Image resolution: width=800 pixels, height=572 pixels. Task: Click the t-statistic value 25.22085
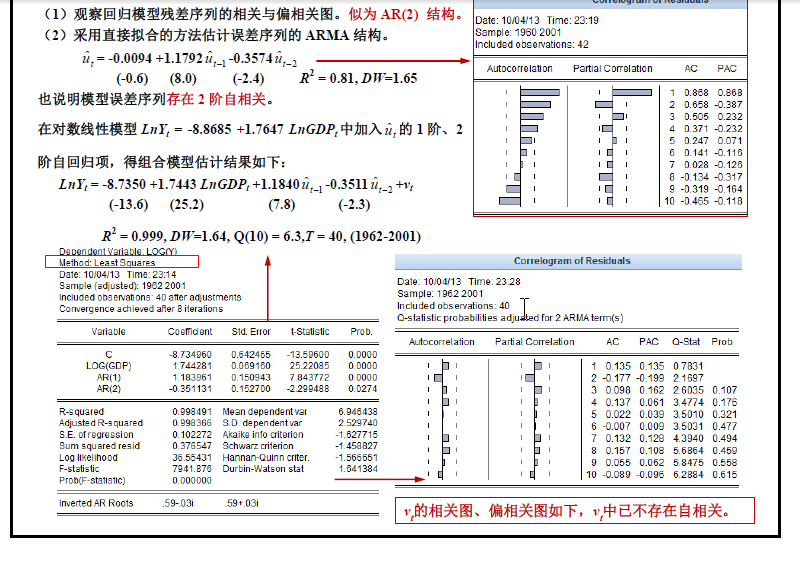tap(309, 366)
